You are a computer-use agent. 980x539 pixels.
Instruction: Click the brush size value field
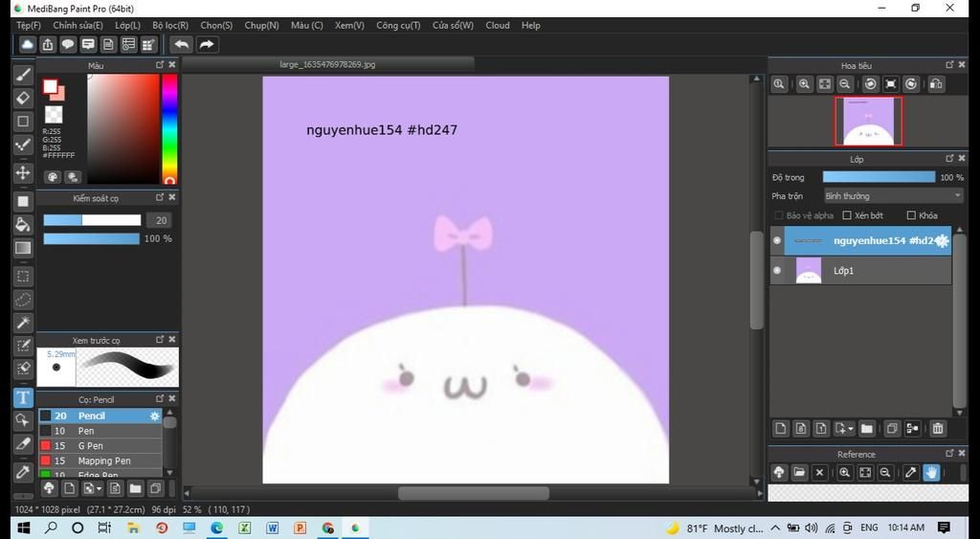(160, 220)
